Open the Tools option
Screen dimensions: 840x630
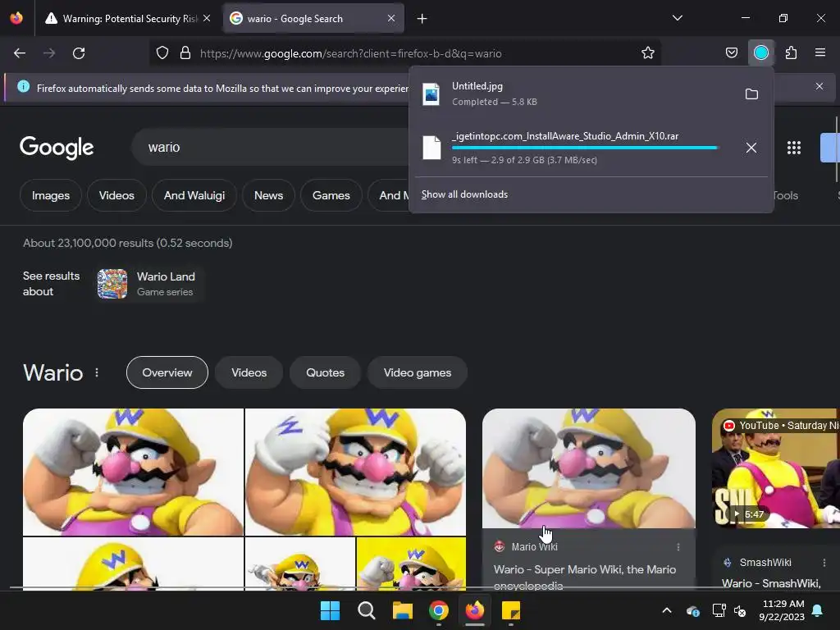tap(785, 195)
